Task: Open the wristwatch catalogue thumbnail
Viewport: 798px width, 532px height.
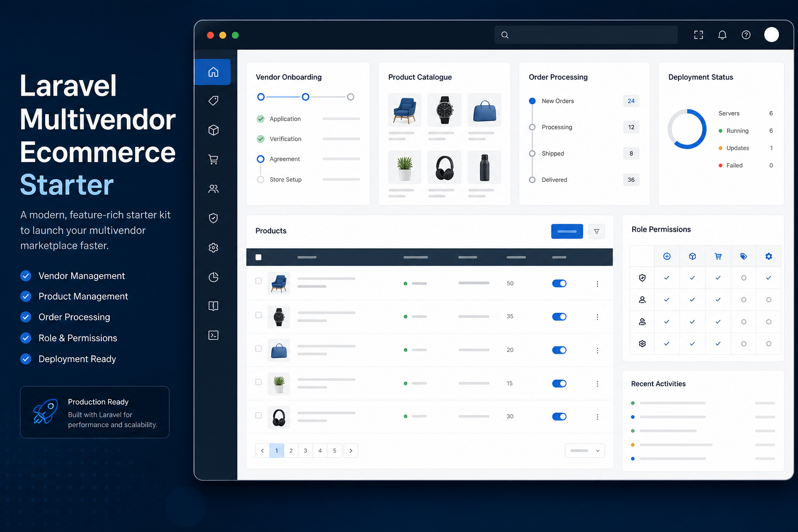Action: click(444, 110)
